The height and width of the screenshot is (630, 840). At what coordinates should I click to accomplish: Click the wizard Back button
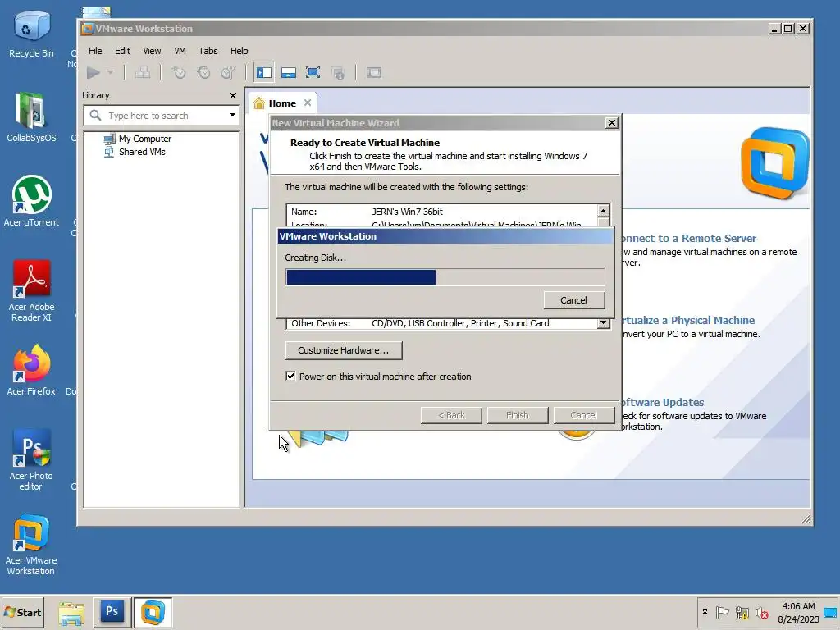coord(451,415)
